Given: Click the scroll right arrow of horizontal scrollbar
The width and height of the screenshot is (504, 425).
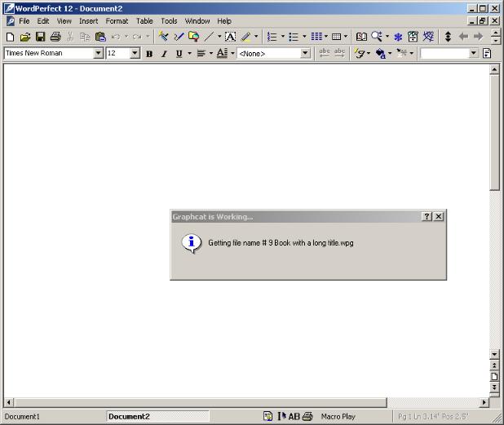Looking at the screenshot, I should pos(484,402).
